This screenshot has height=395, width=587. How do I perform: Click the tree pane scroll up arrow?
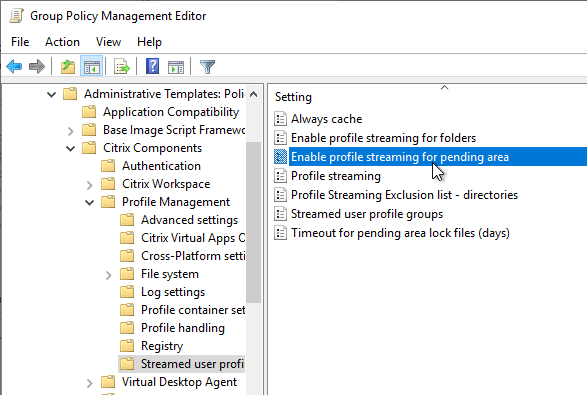[253, 94]
